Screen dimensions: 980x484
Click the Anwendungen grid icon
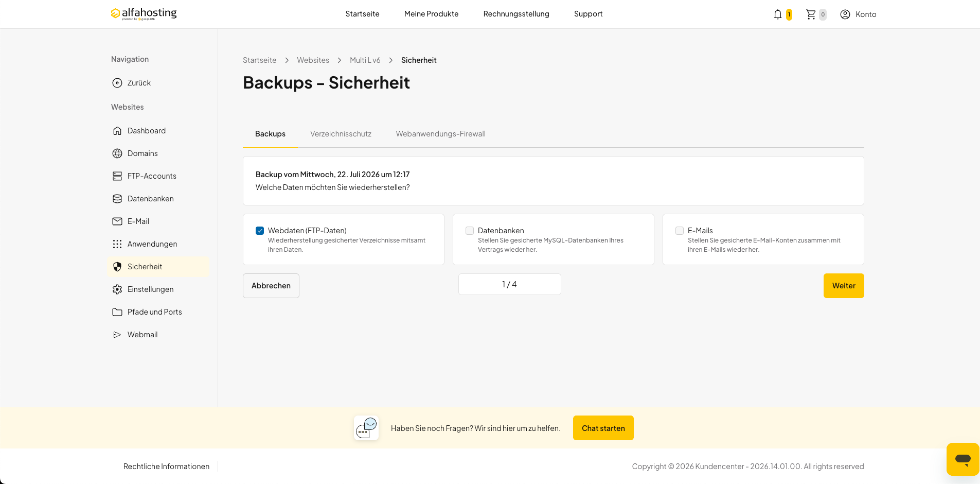[117, 244]
